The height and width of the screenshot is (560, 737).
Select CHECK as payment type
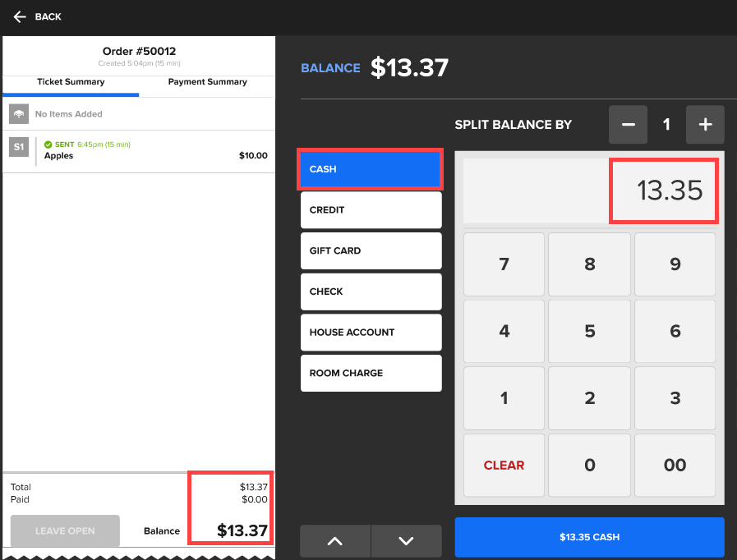(371, 291)
